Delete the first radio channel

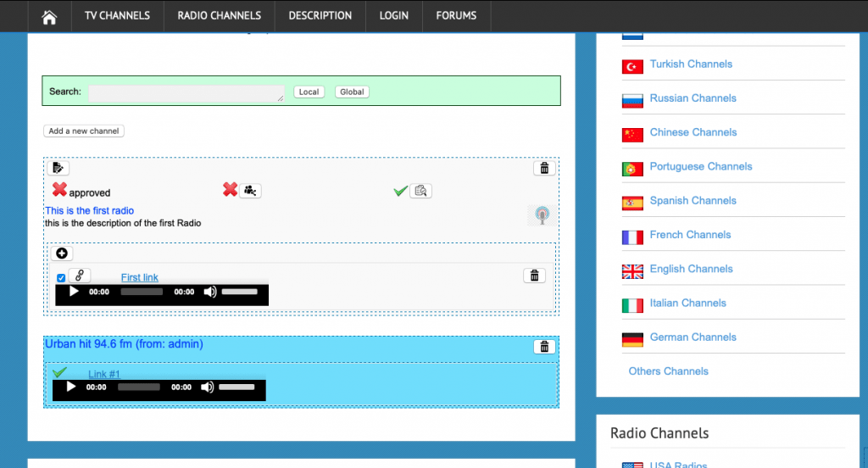pyautogui.click(x=544, y=168)
